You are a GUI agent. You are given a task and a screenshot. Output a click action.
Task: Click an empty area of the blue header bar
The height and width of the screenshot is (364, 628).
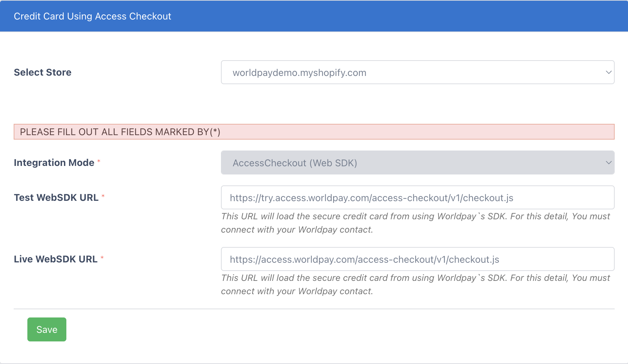tap(410, 16)
